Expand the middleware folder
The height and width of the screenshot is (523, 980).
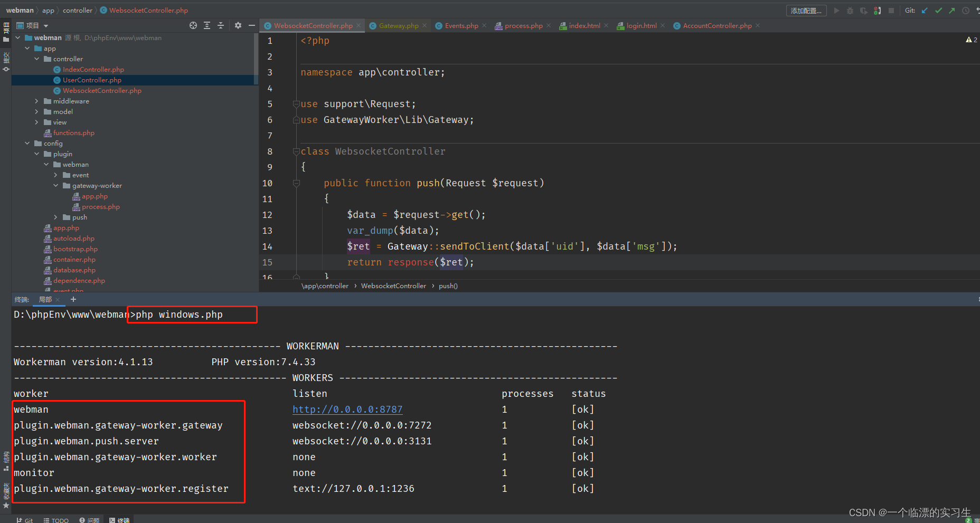[37, 101]
